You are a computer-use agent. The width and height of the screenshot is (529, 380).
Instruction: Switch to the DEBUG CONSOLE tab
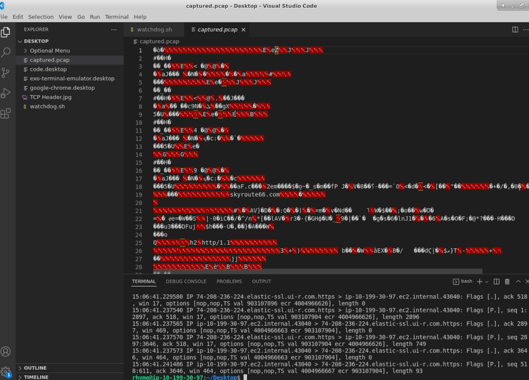tap(186, 281)
